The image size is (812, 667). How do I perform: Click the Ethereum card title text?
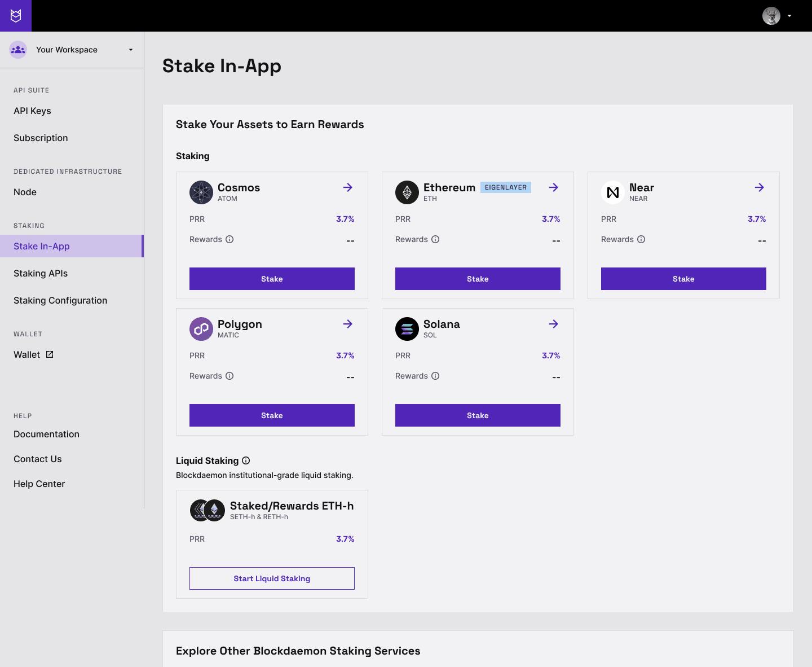click(x=449, y=187)
